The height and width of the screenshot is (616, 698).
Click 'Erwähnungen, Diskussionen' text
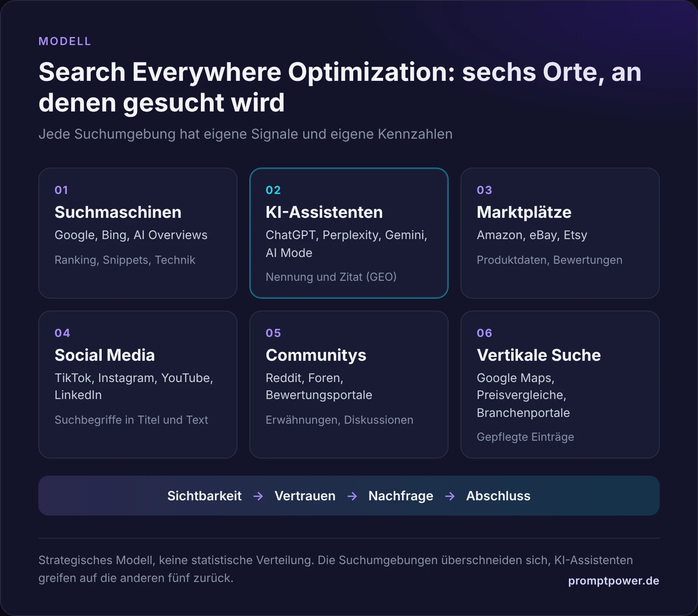tap(339, 420)
